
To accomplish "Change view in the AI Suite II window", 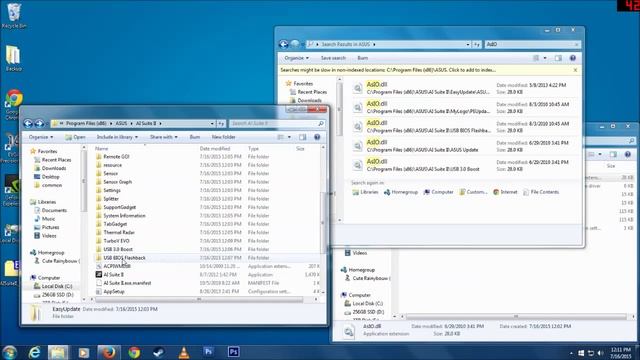I will tap(280, 137).
